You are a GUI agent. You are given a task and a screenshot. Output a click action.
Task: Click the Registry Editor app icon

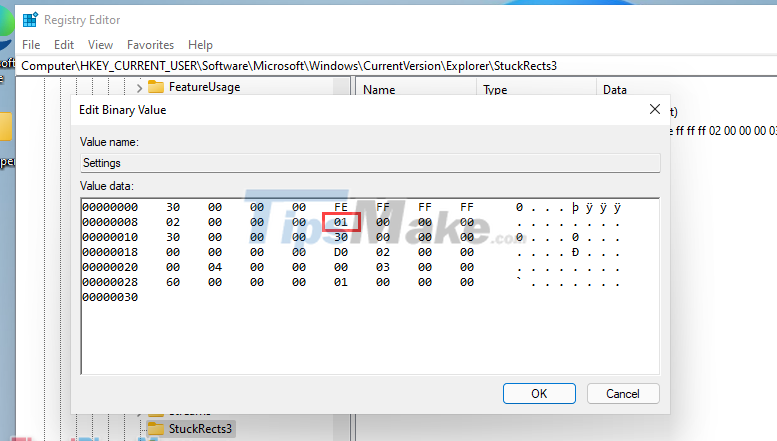point(30,20)
